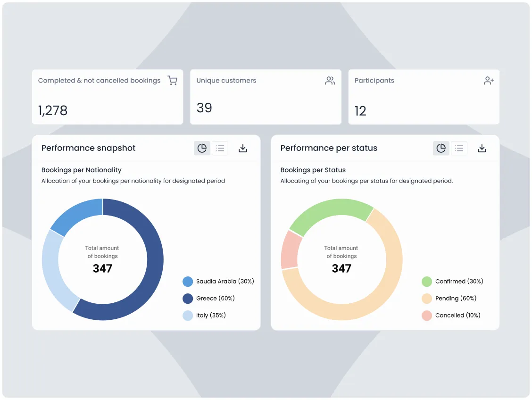Image resolution: width=532 pixels, height=400 pixels.
Task: Switch Performance snapshot to list view
Action: (220, 148)
